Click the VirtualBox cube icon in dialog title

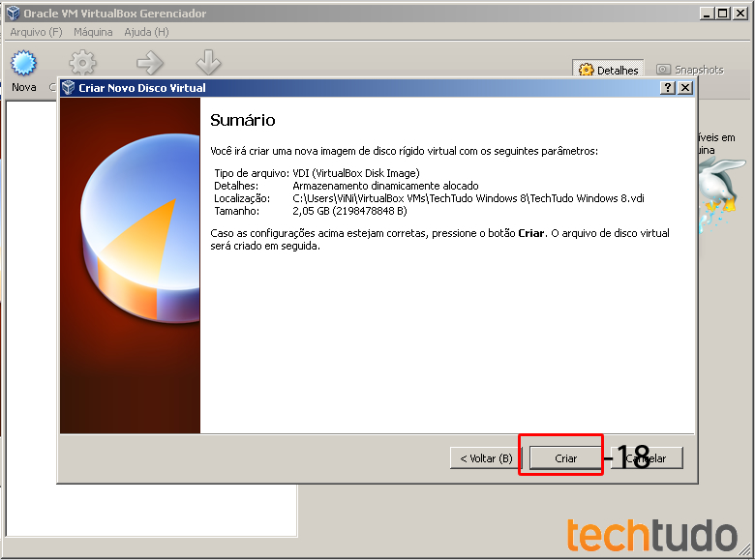pos(69,88)
